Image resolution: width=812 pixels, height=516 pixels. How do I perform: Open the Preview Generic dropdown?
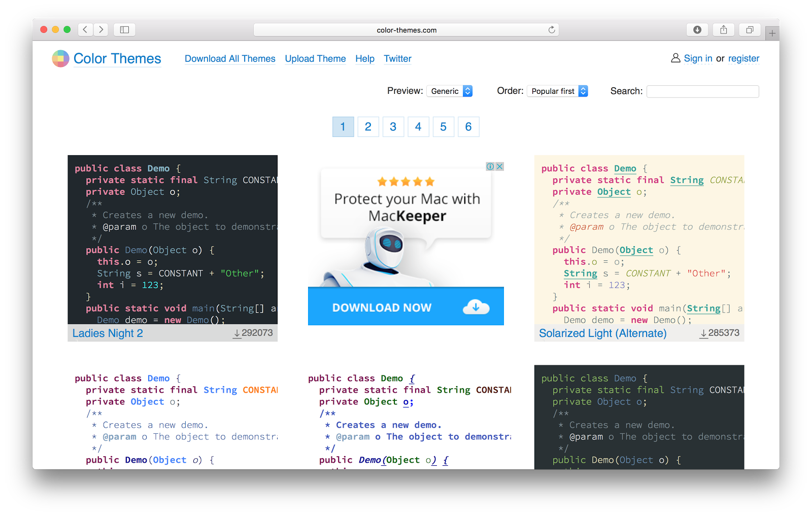[450, 91]
